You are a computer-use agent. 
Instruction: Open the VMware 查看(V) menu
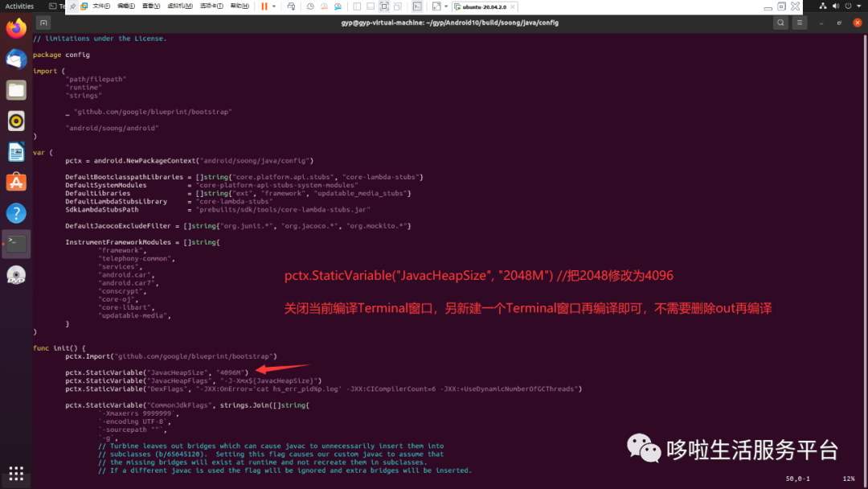coord(151,6)
